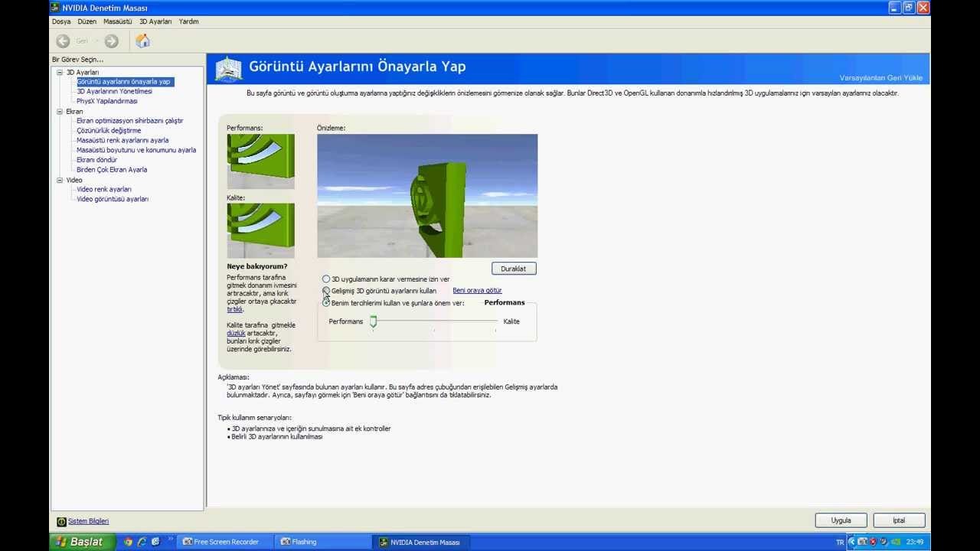Select 'Gelişmiş 3D görüntü ayarlarını kullan' radio
Screen dimensions: 980x551
(326, 291)
